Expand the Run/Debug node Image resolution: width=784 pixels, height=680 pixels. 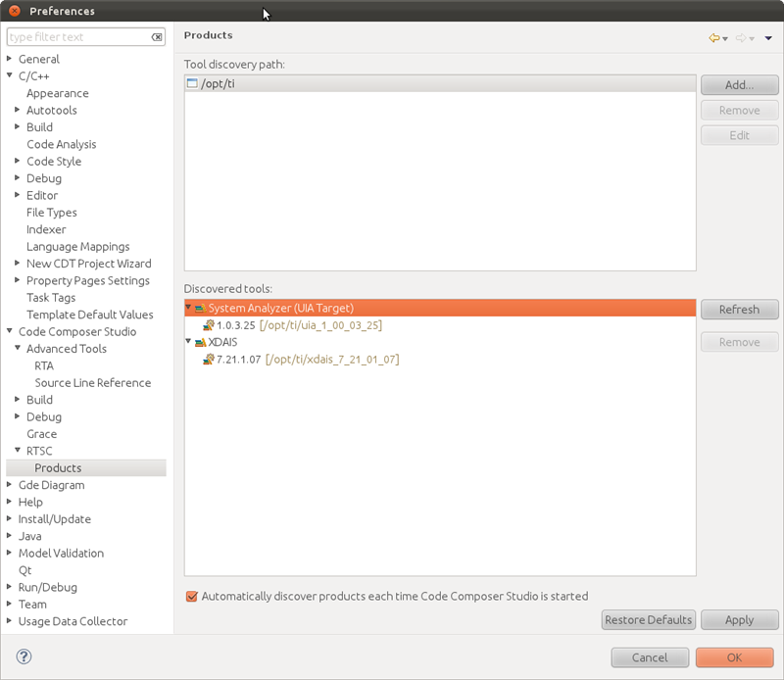pyautogui.click(x=9, y=586)
